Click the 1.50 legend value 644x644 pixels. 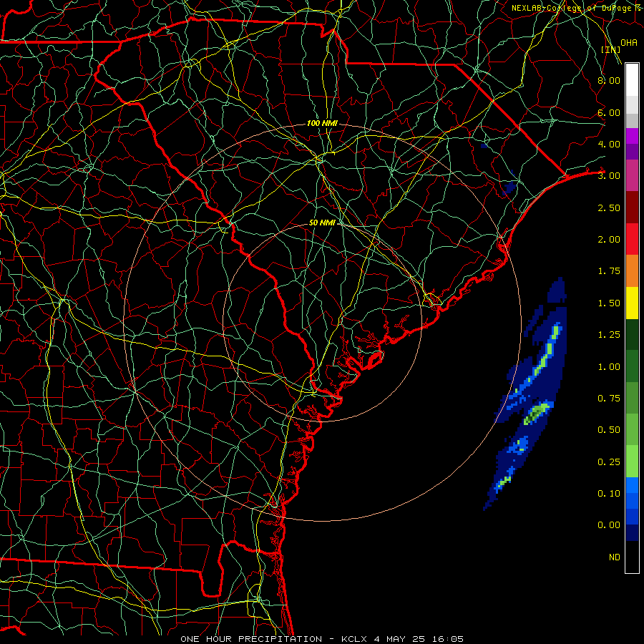(609, 303)
